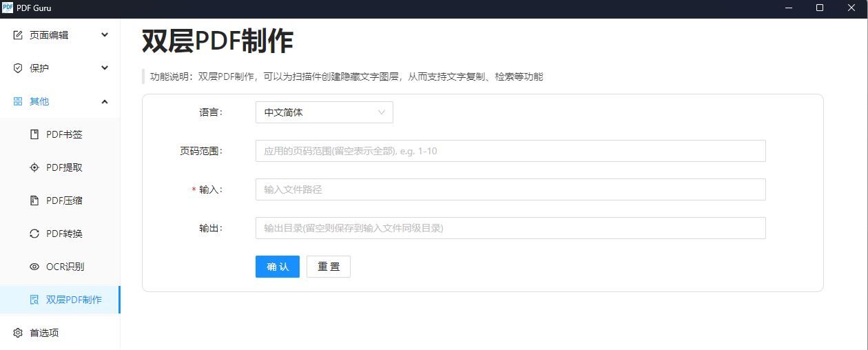This screenshot has height=350, width=868.
Task: Click the bookmark icon beside PDF书签
Action: (34, 134)
